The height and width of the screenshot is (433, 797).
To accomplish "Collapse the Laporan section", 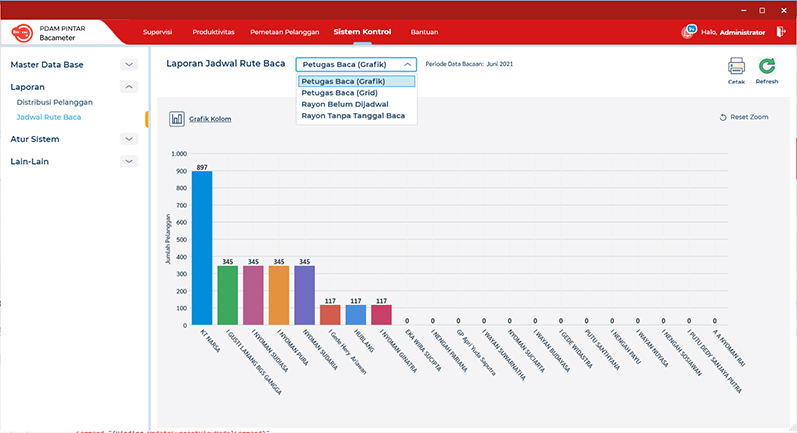I will pyautogui.click(x=129, y=87).
